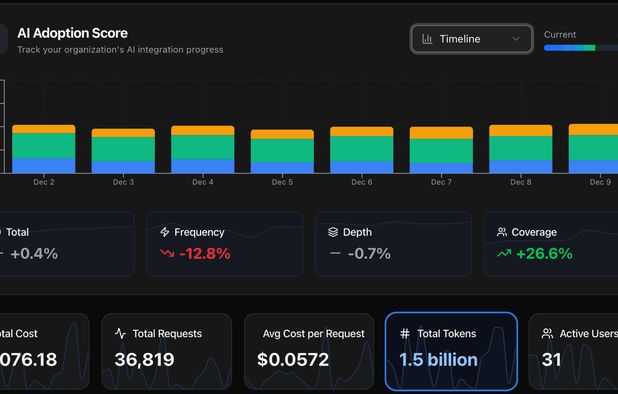The image size is (618, 394).
Task: Click the -0.7% Depth change value
Action: tap(369, 254)
